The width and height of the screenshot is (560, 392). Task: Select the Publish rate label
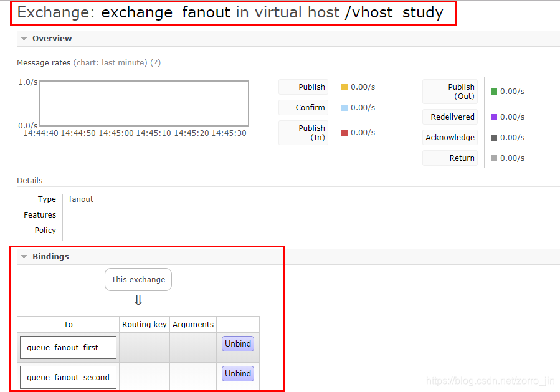point(303,87)
